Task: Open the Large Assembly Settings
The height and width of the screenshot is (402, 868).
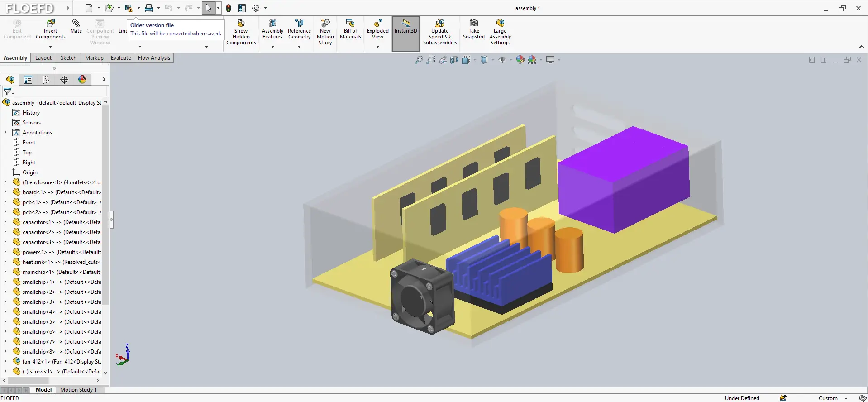Action: pos(500,32)
